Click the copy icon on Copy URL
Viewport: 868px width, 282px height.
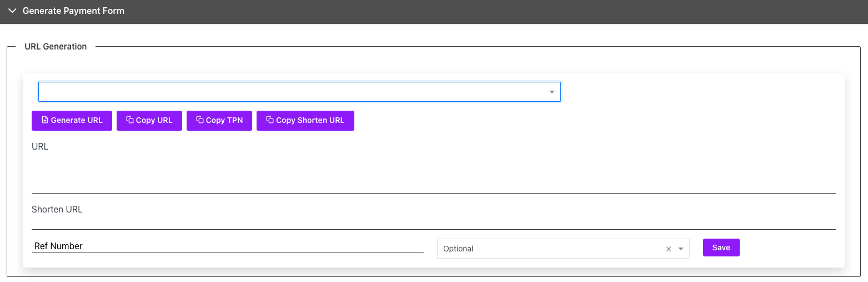130,120
